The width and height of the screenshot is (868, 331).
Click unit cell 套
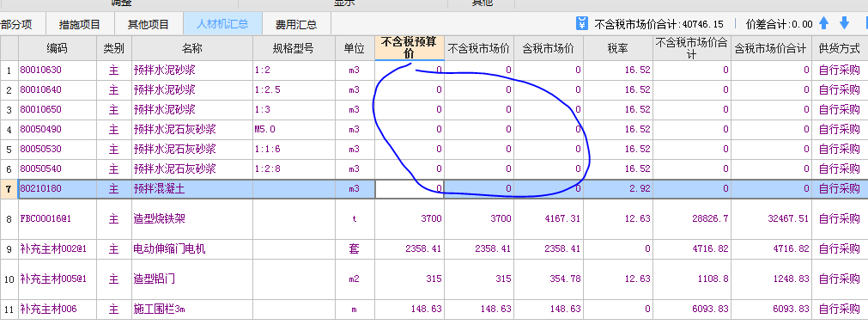(x=355, y=249)
